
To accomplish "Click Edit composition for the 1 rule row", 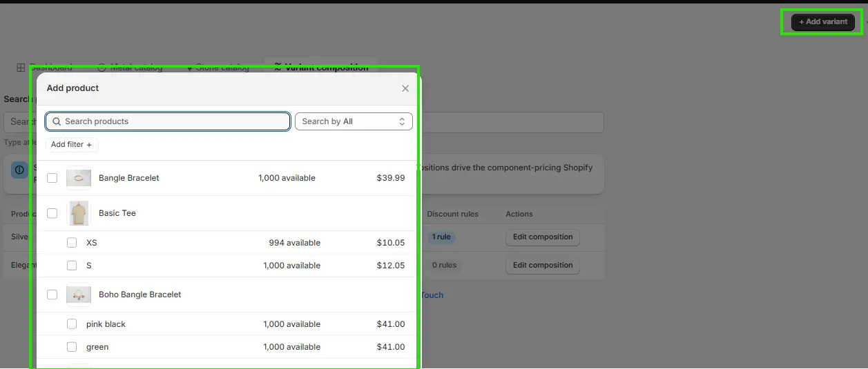I will click(543, 237).
